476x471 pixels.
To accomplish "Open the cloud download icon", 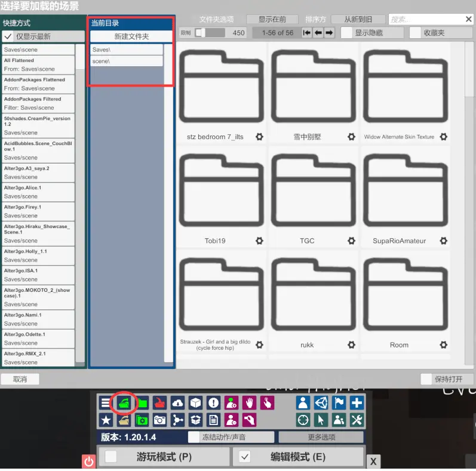I will (177, 403).
